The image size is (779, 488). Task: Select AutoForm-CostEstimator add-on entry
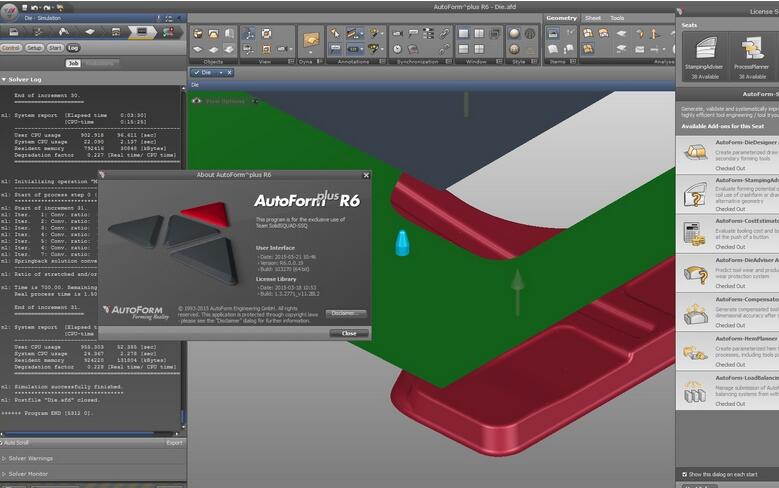tap(727, 234)
